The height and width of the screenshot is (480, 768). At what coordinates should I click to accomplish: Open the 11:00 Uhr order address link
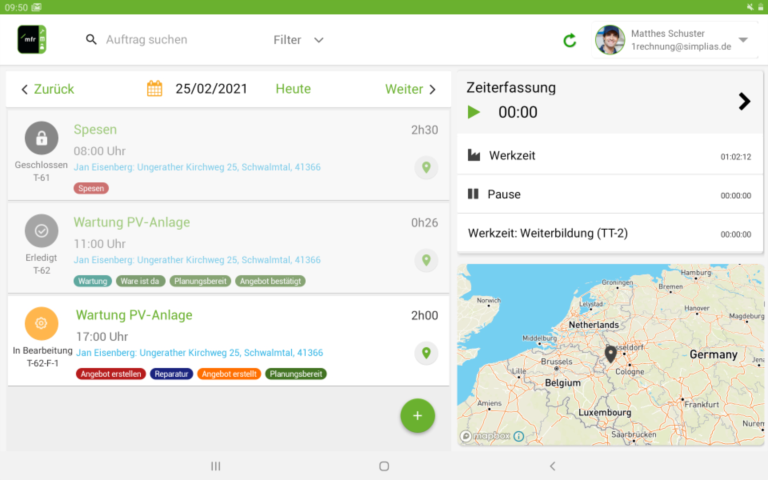pyautogui.click(x=197, y=260)
